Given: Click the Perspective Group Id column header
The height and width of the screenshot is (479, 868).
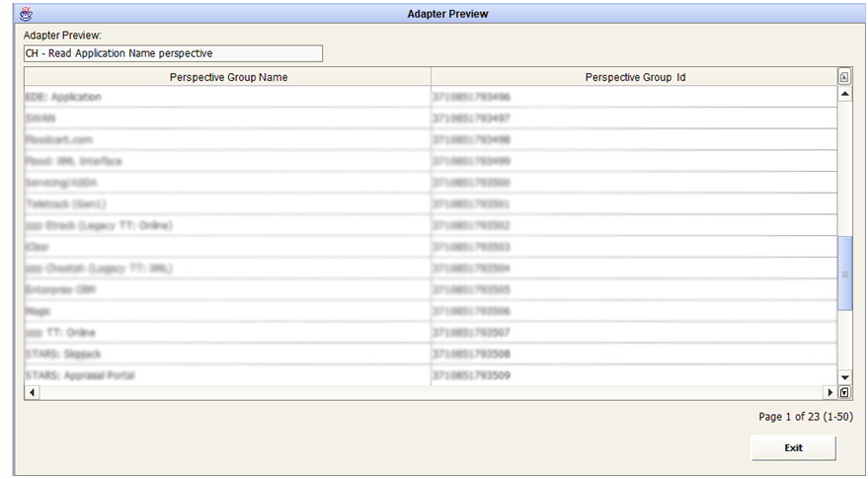Looking at the screenshot, I should click(x=634, y=77).
